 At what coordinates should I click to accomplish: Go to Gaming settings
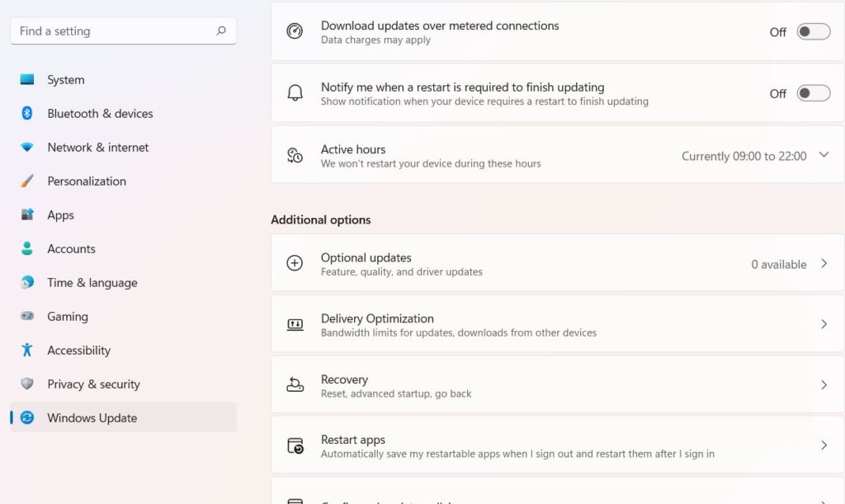click(x=124, y=317)
